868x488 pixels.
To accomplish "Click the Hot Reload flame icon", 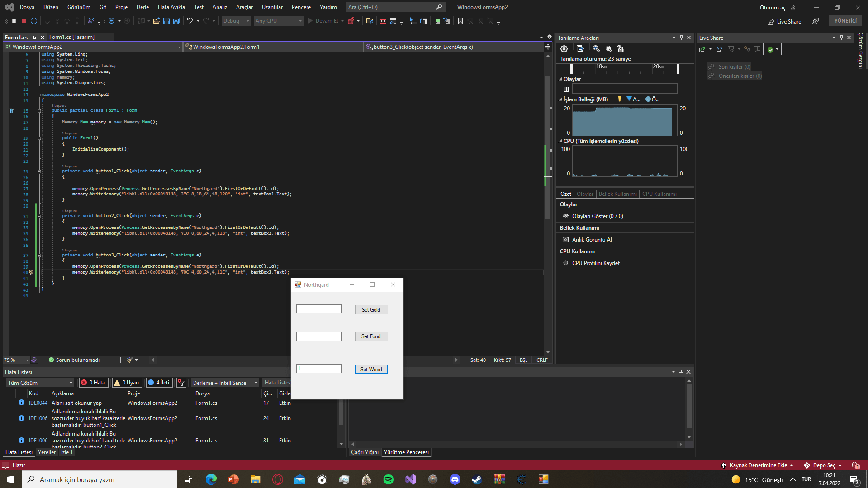I will coord(351,21).
